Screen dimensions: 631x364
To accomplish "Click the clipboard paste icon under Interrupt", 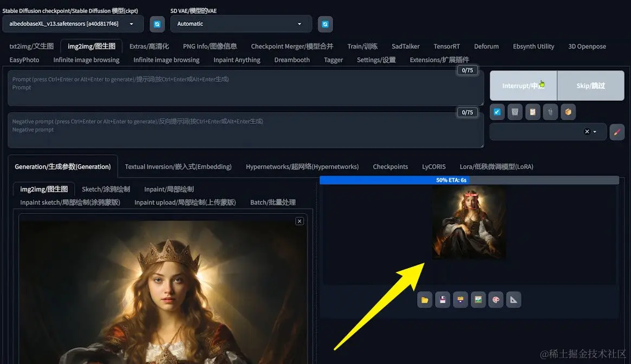I will pyautogui.click(x=533, y=112).
